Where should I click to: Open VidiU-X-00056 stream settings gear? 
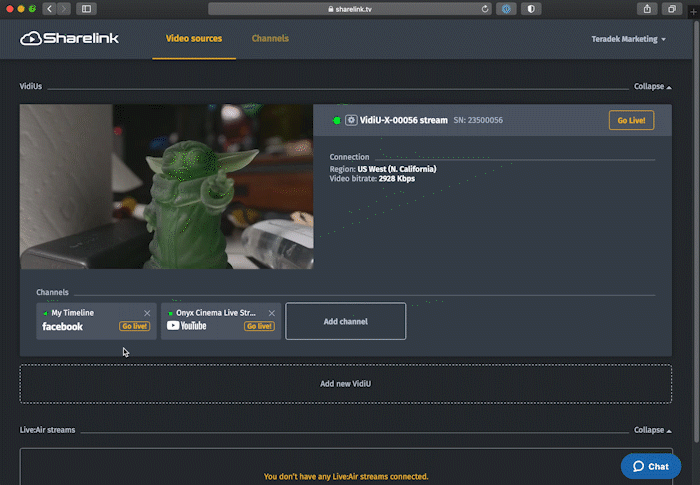click(351, 120)
